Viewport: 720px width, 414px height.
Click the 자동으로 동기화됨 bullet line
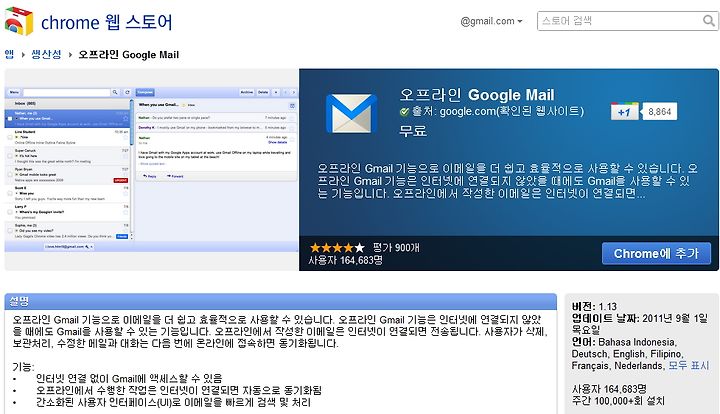tap(179, 391)
